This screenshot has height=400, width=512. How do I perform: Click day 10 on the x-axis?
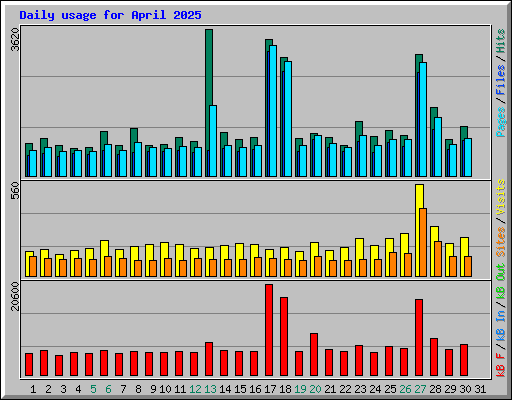165,389
